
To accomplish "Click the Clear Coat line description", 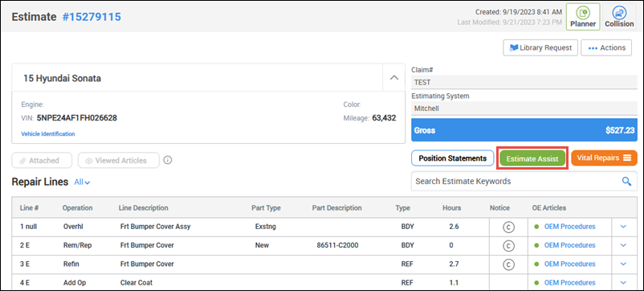I will (x=137, y=283).
